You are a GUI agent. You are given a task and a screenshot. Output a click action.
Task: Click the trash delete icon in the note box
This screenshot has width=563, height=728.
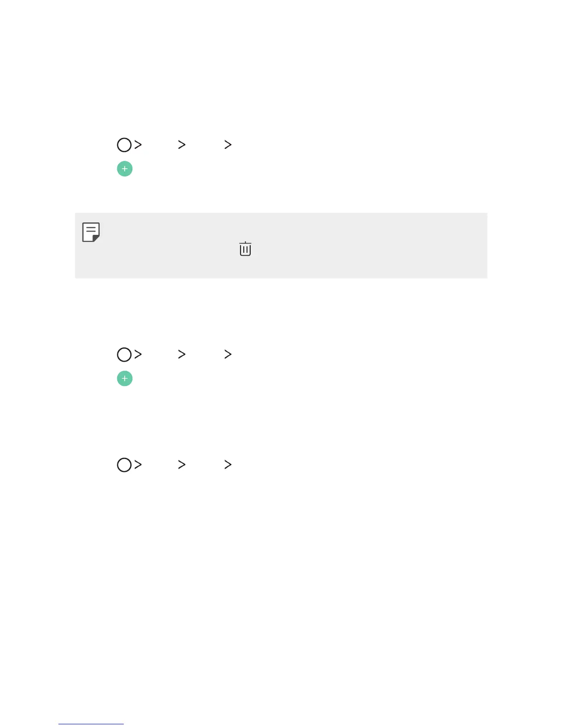245,249
